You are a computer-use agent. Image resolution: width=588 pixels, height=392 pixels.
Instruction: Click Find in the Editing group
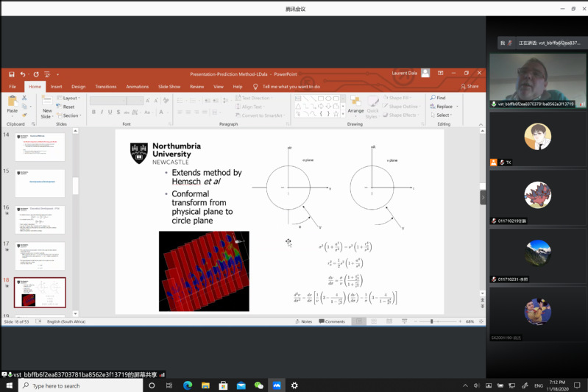pyautogui.click(x=440, y=98)
